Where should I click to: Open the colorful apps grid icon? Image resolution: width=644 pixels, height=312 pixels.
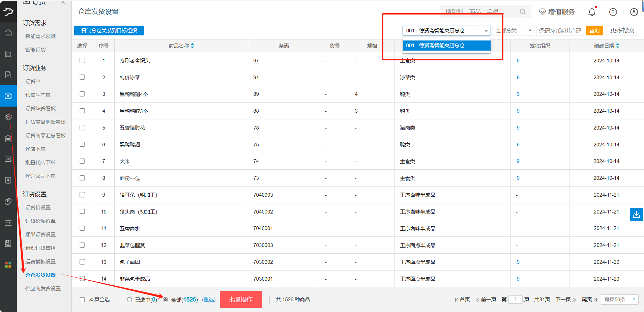8,265
